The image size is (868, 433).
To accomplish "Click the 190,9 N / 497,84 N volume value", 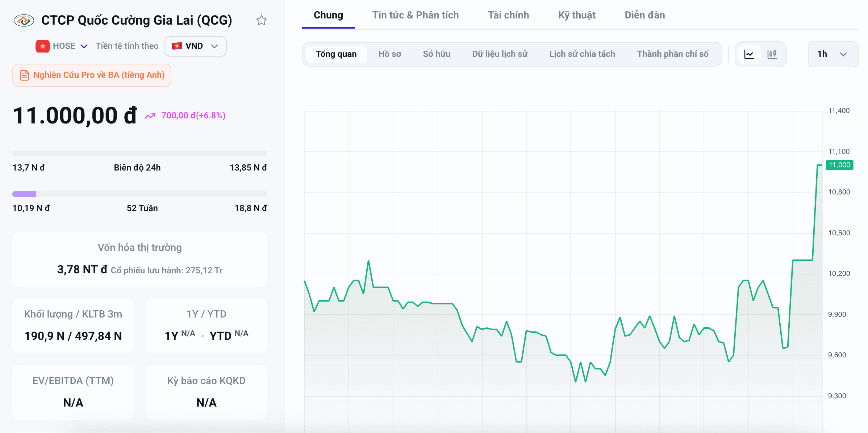I will tap(73, 336).
